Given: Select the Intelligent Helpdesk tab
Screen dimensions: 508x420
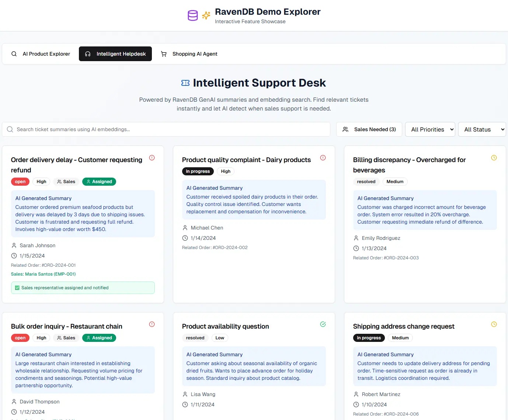Looking at the screenshot, I should coord(115,54).
